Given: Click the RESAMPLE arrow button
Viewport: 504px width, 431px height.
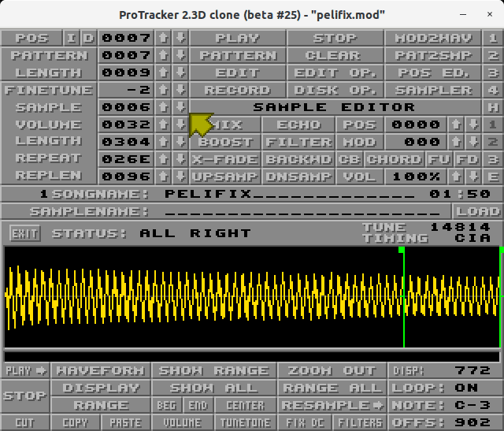Looking at the screenshot, I should tap(332, 405).
